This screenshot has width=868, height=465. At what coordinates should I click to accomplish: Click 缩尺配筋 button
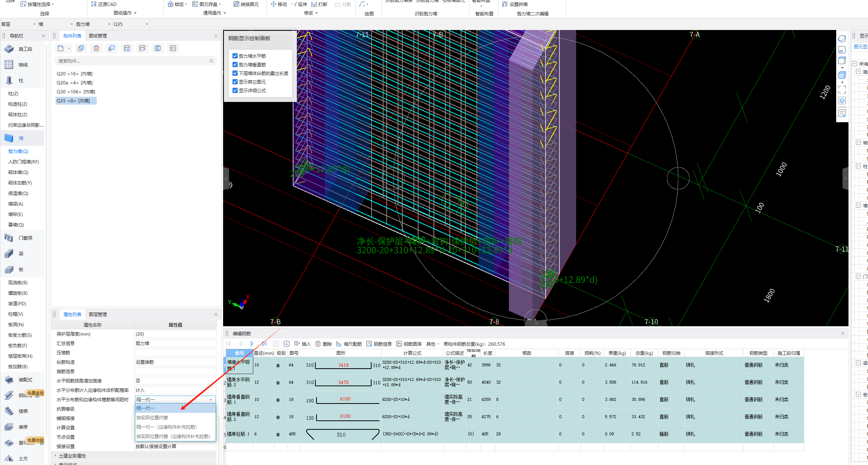click(x=349, y=344)
